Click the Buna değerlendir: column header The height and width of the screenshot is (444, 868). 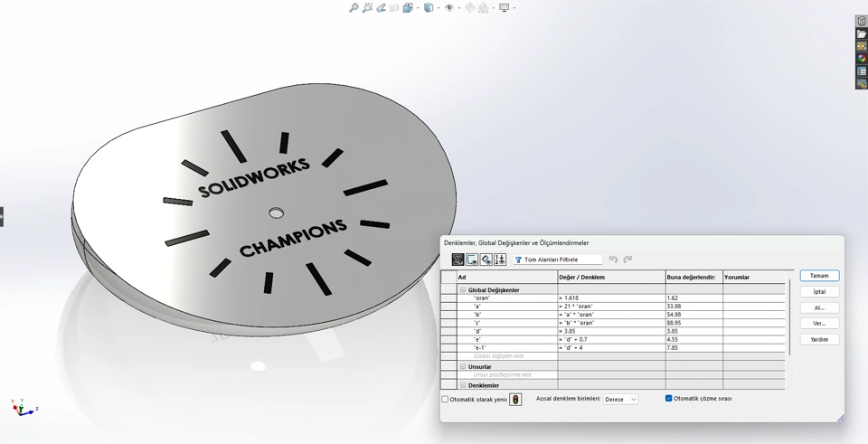[694, 278]
